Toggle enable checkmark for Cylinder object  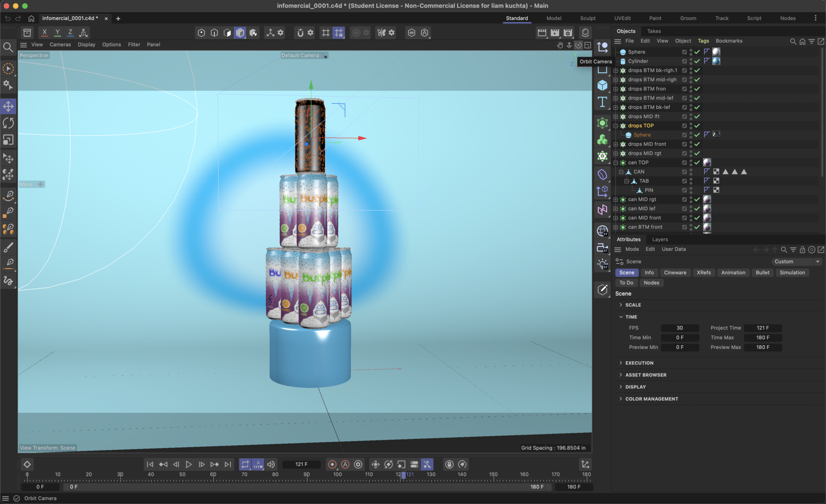pos(697,61)
